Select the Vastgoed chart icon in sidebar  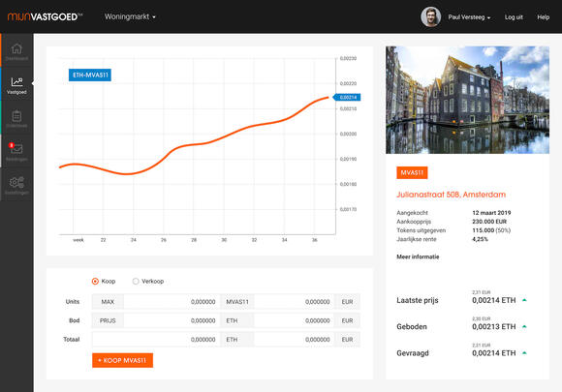(16, 82)
